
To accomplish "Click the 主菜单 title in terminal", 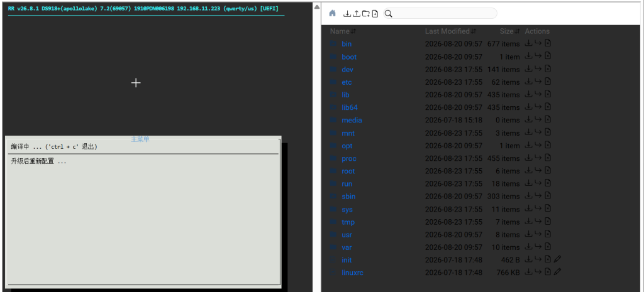I will 140,139.
